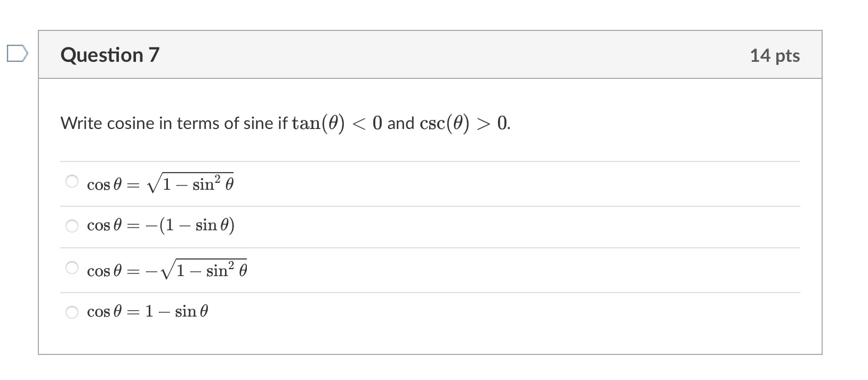Click the Question 7 header title
The width and height of the screenshot is (868, 380).
pos(110,54)
